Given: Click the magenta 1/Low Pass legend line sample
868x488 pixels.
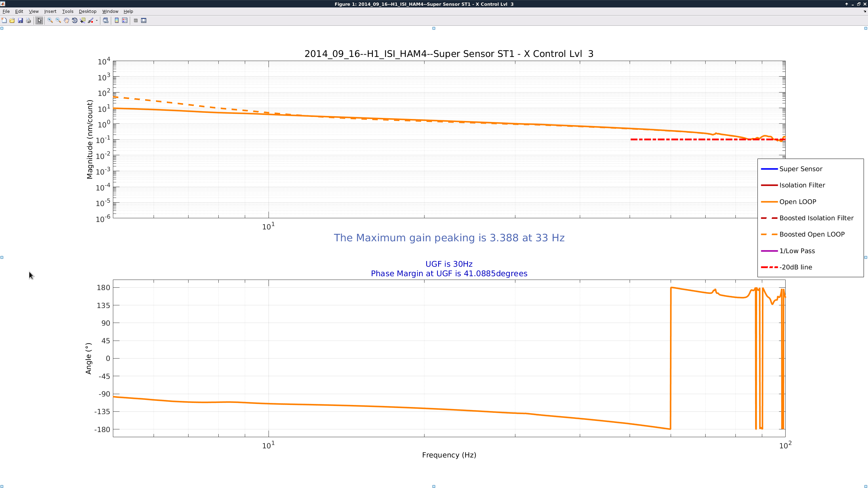Looking at the screenshot, I should 769,251.
